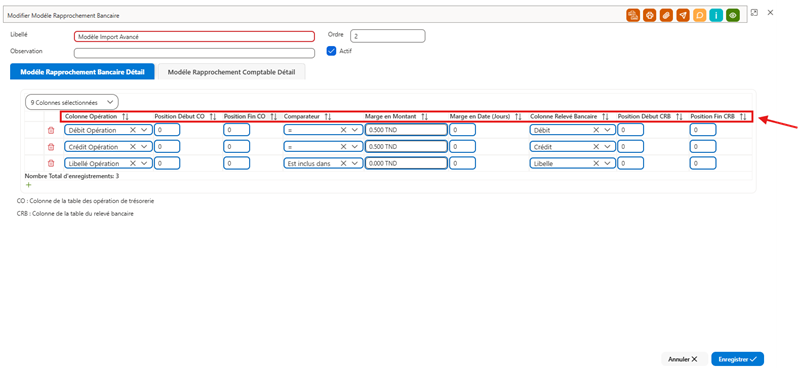Click the green eye view icon
Viewport: 798px width, 368px height.
coord(733,15)
